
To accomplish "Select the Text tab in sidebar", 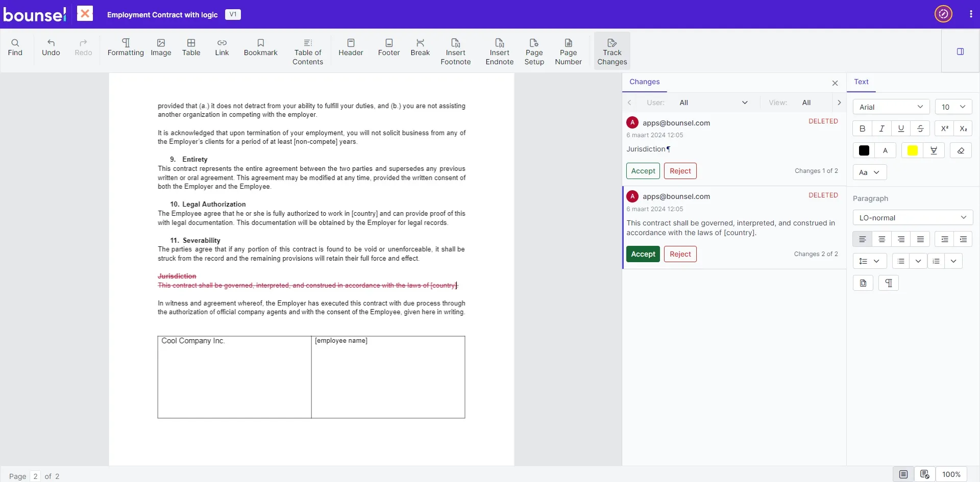I will [861, 82].
